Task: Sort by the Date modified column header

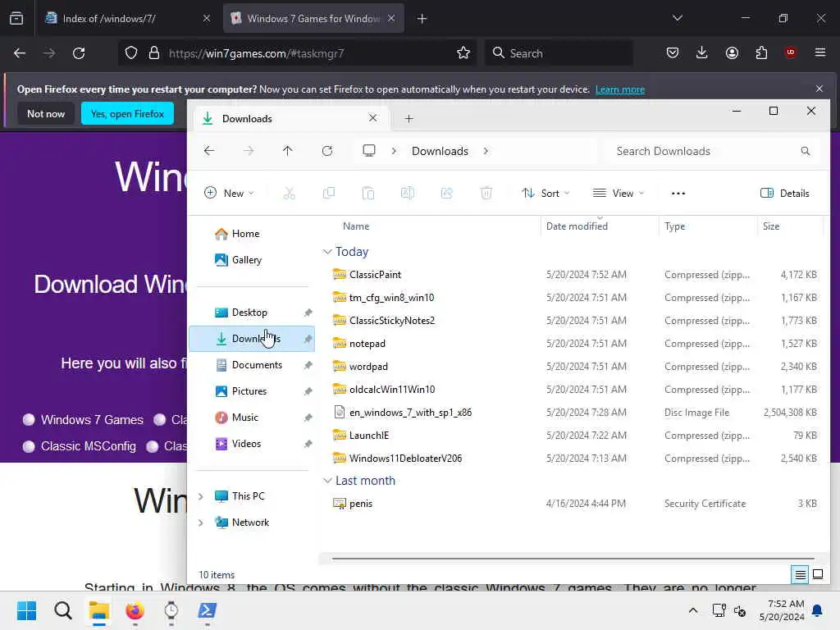Action: [x=577, y=226]
